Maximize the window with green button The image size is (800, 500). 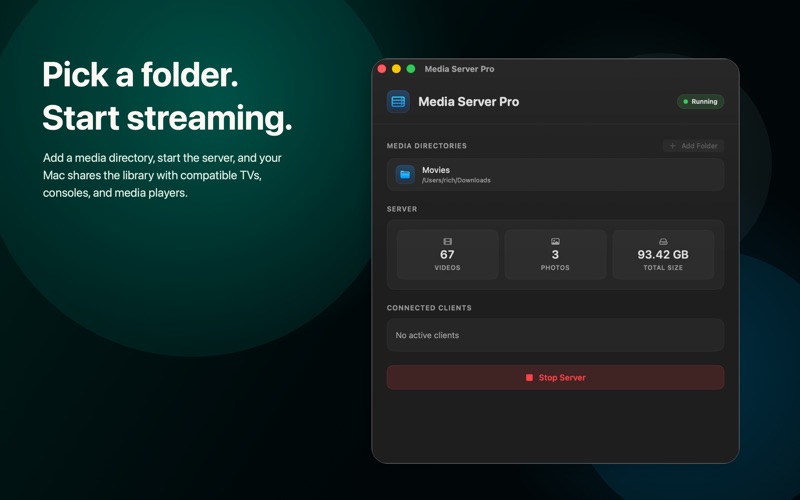411,69
